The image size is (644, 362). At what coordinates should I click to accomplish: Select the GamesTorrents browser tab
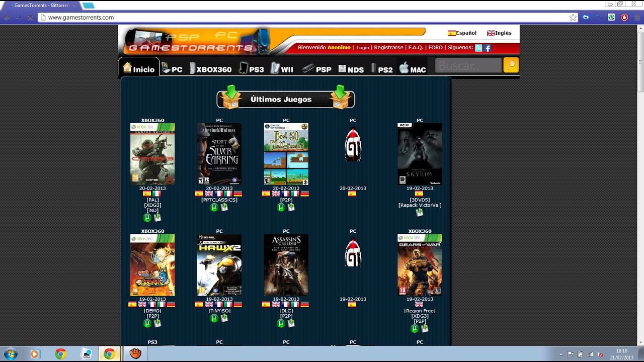pyautogui.click(x=41, y=5)
